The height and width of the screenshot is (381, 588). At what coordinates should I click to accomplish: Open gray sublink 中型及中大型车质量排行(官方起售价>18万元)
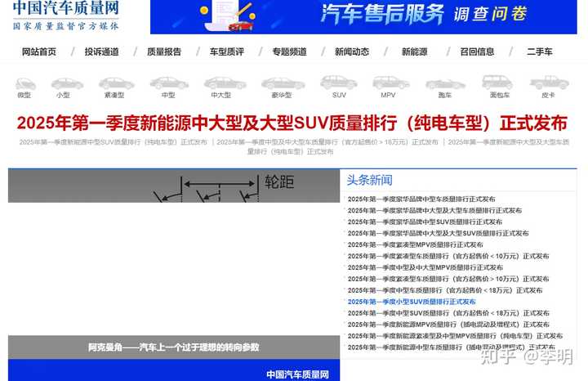pyautogui.click(x=327, y=142)
